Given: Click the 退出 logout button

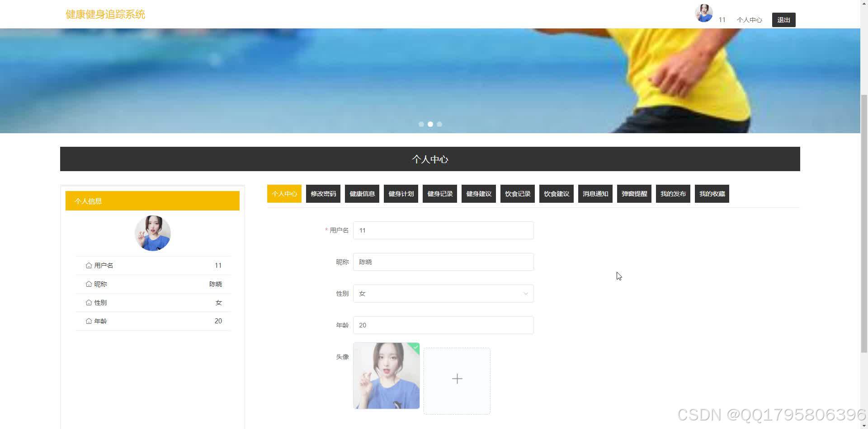Looking at the screenshot, I should pyautogui.click(x=784, y=20).
